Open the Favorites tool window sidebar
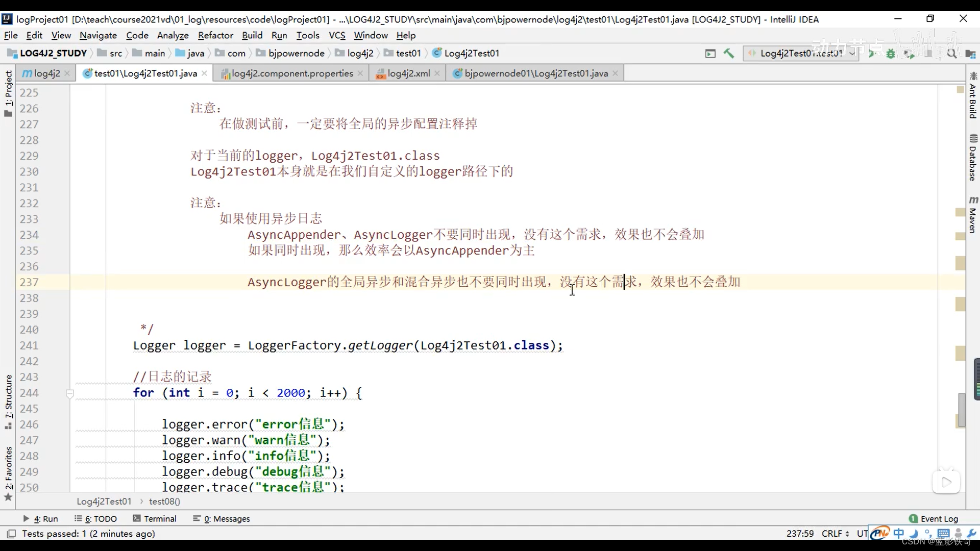This screenshot has height=551, width=980. [x=8, y=474]
